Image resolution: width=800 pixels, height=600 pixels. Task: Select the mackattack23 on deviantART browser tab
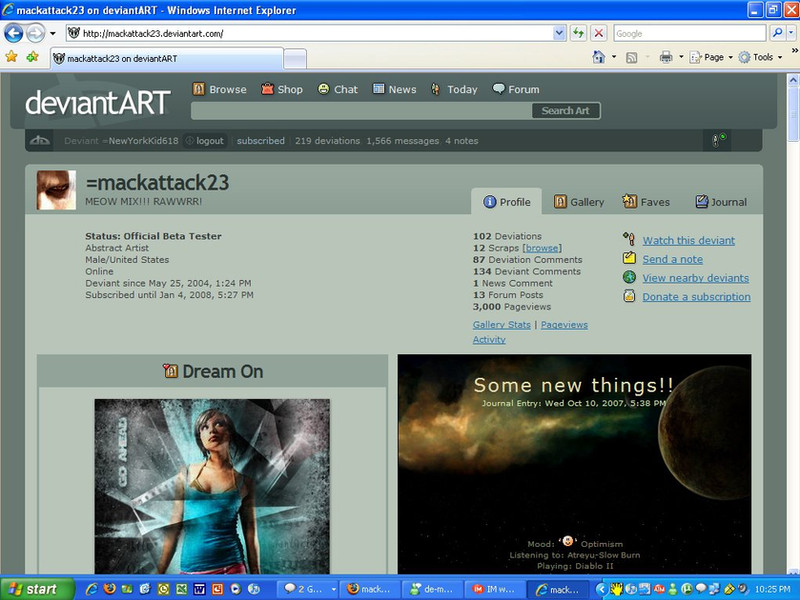[167, 59]
